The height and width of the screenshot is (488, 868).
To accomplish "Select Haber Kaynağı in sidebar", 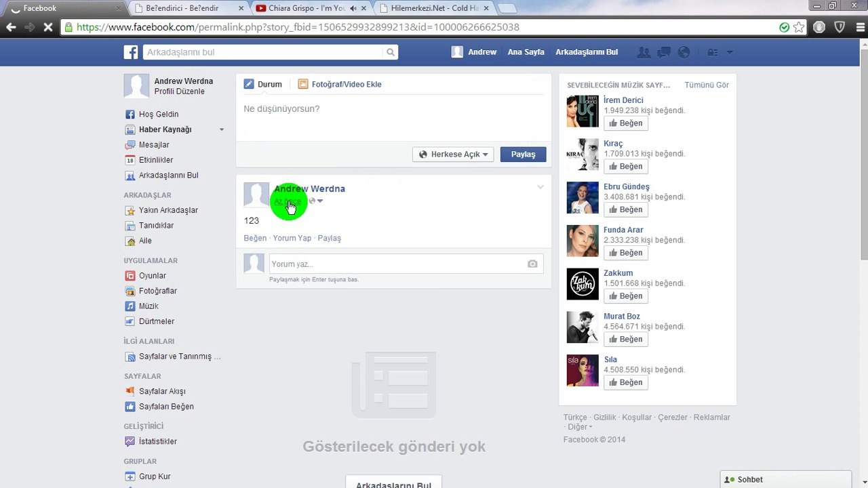I will 165,129.
